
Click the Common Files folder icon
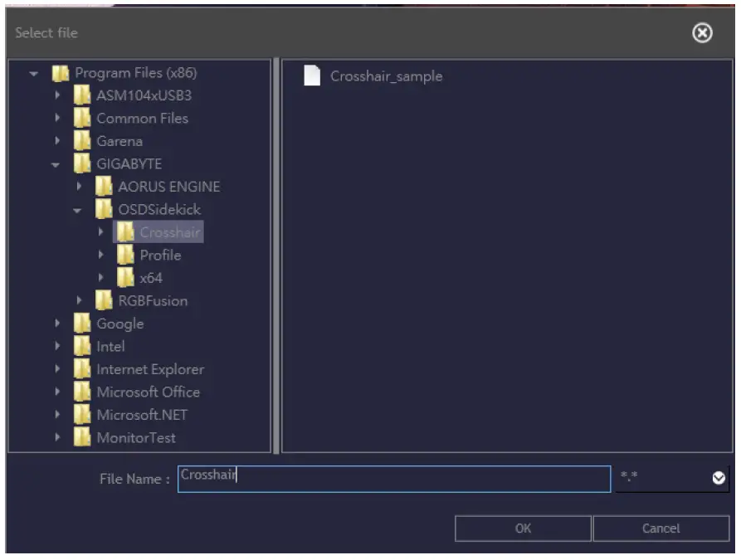point(82,118)
